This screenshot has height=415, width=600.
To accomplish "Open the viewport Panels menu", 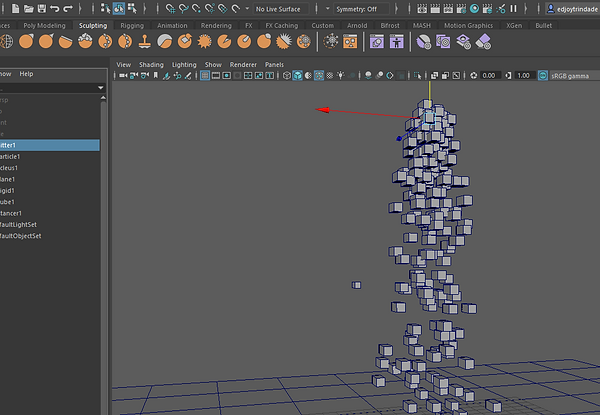I will [274, 65].
